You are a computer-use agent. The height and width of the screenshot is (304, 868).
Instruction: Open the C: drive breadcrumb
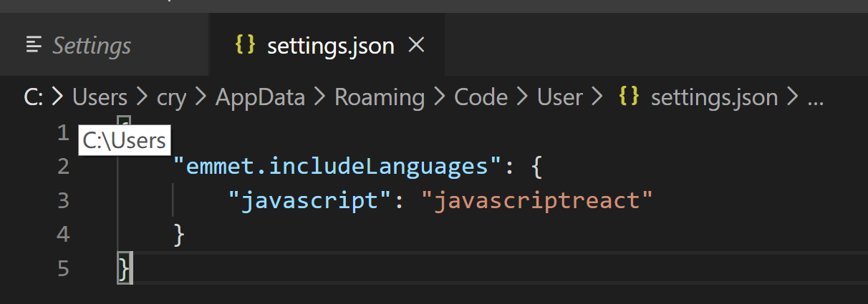[34, 97]
